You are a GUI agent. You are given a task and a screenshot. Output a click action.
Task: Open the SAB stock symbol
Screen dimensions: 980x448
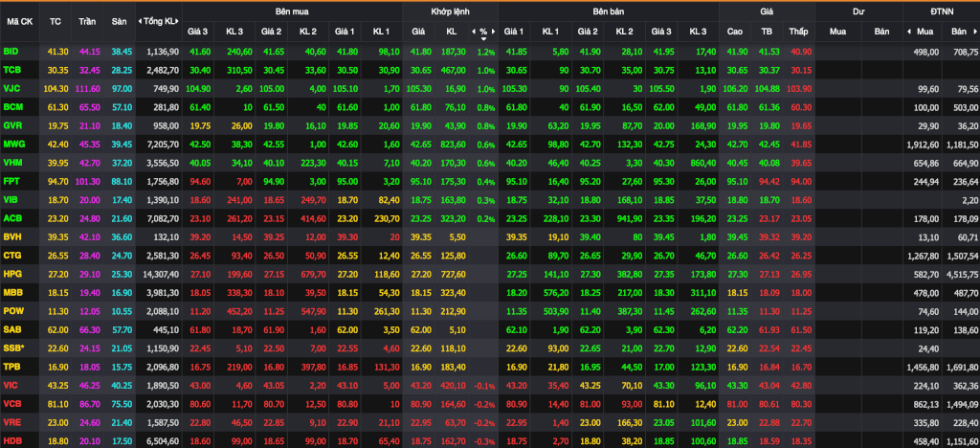coord(11,330)
